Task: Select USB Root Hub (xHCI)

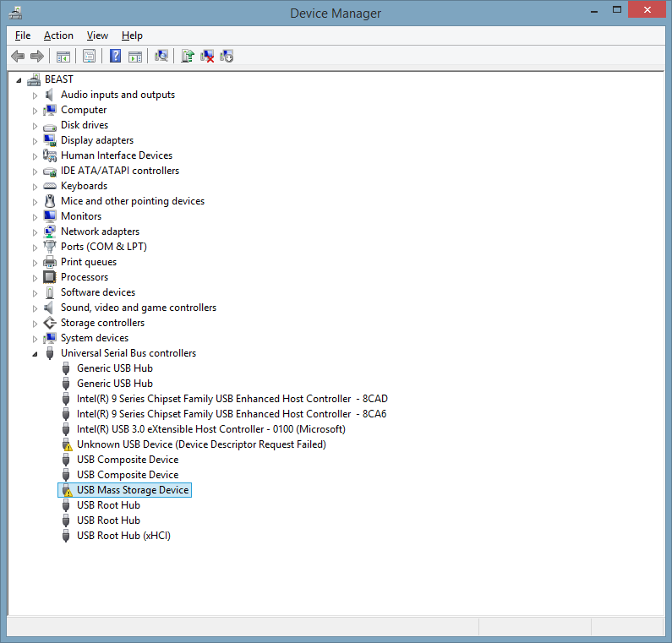Action: point(123,536)
